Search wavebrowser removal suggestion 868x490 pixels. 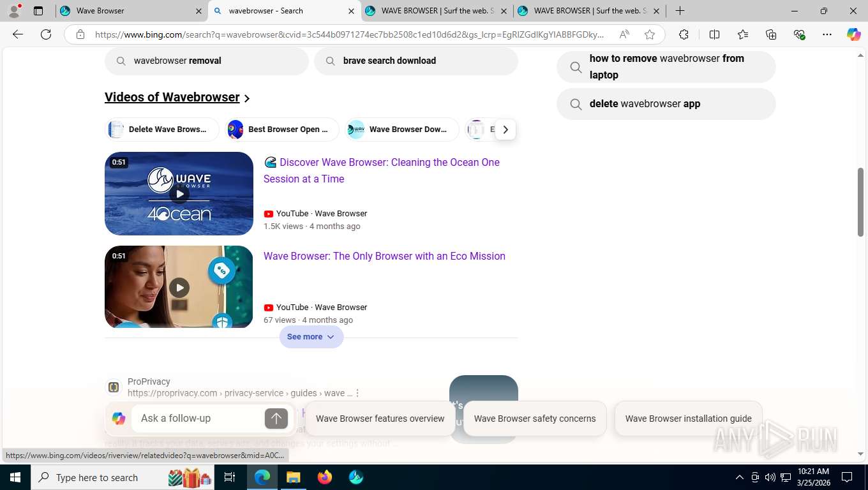click(x=207, y=61)
